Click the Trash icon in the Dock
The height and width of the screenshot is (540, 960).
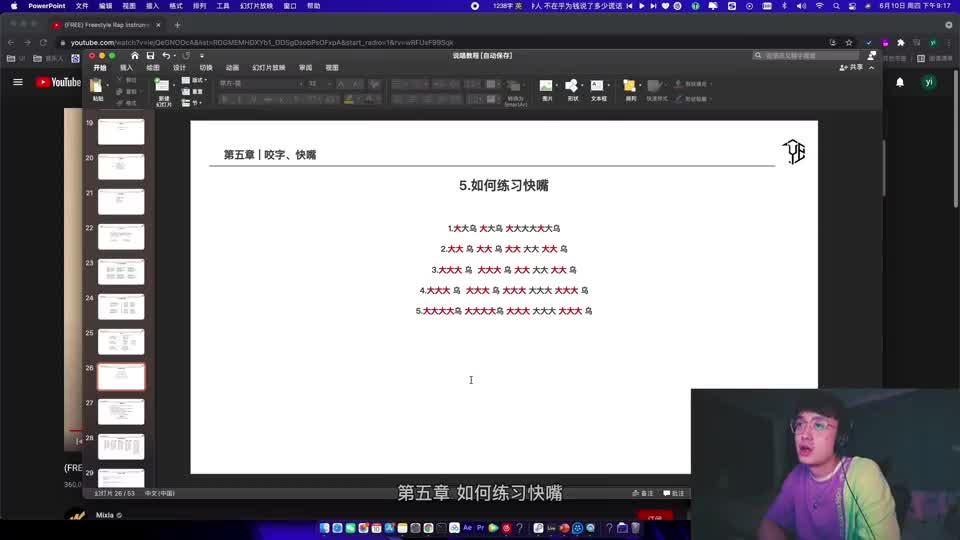(x=636, y=528)
